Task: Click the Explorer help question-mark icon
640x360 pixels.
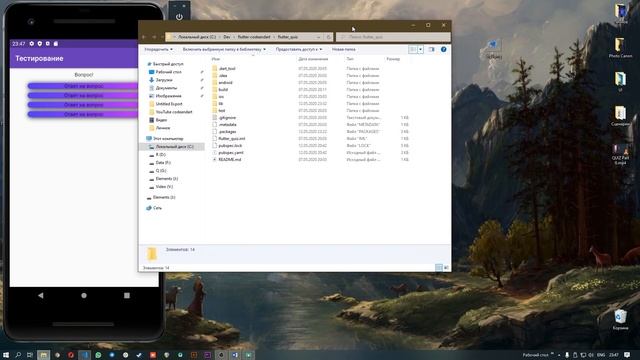Action: click(443, 49)
